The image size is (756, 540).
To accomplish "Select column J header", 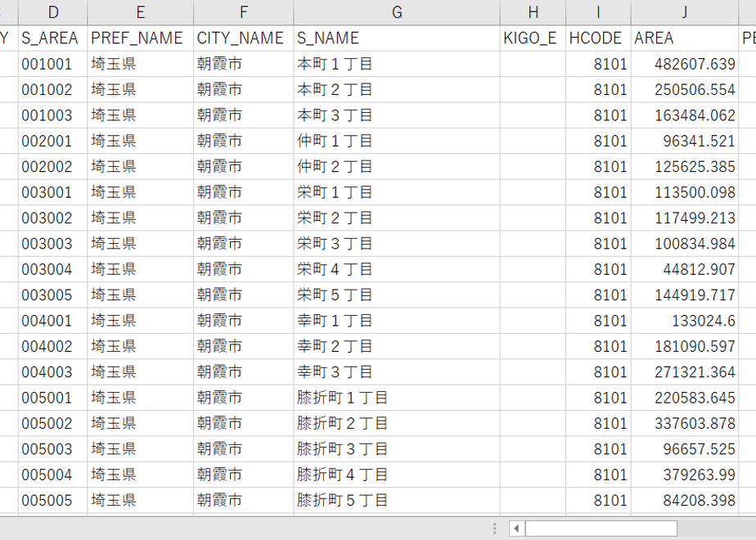I will [x=685, y=12].
